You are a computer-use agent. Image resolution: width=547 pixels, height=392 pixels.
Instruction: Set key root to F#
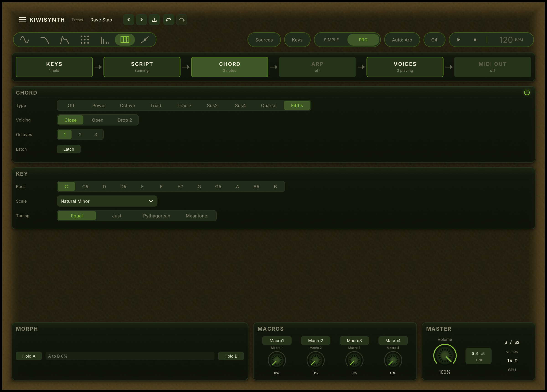[x=180, y=187]
